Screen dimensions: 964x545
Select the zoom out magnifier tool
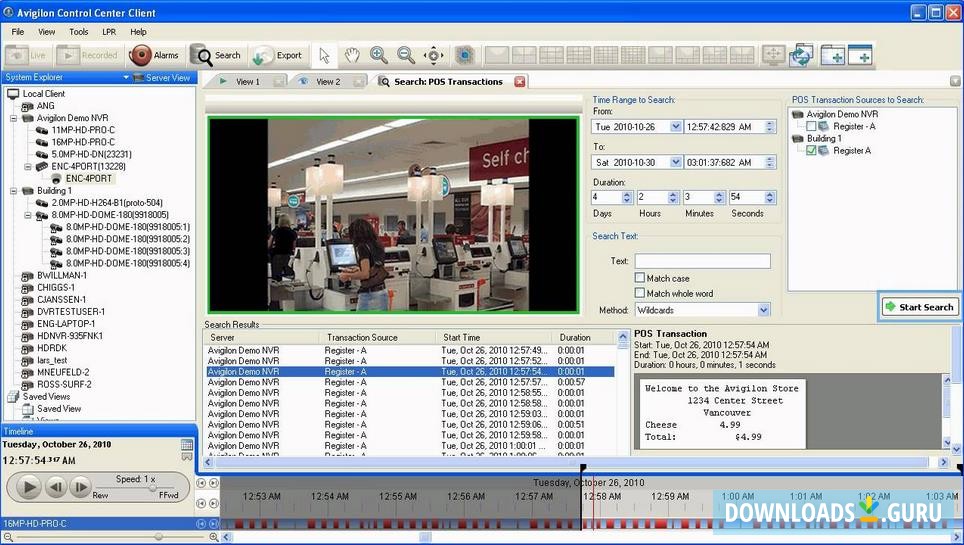(406, 55)
